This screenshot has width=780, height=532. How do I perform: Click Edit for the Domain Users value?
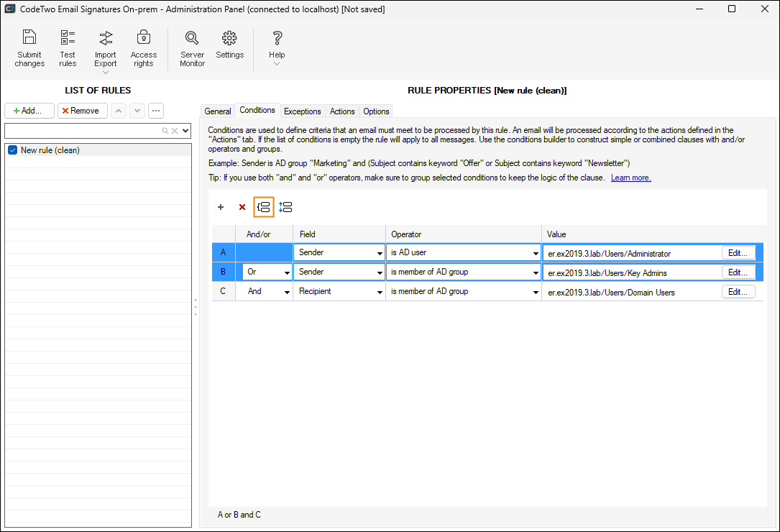tap(738, 292)
